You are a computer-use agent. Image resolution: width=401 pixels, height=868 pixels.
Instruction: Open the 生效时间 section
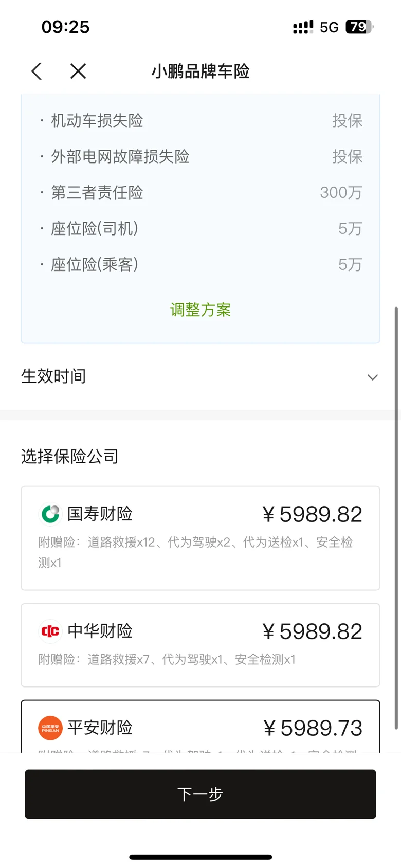tap(200, 376)
